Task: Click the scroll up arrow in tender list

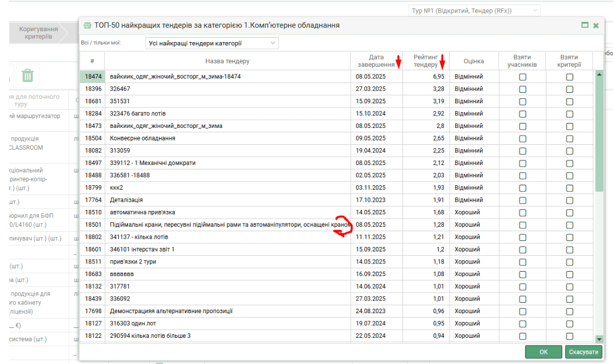Action: 599,74
